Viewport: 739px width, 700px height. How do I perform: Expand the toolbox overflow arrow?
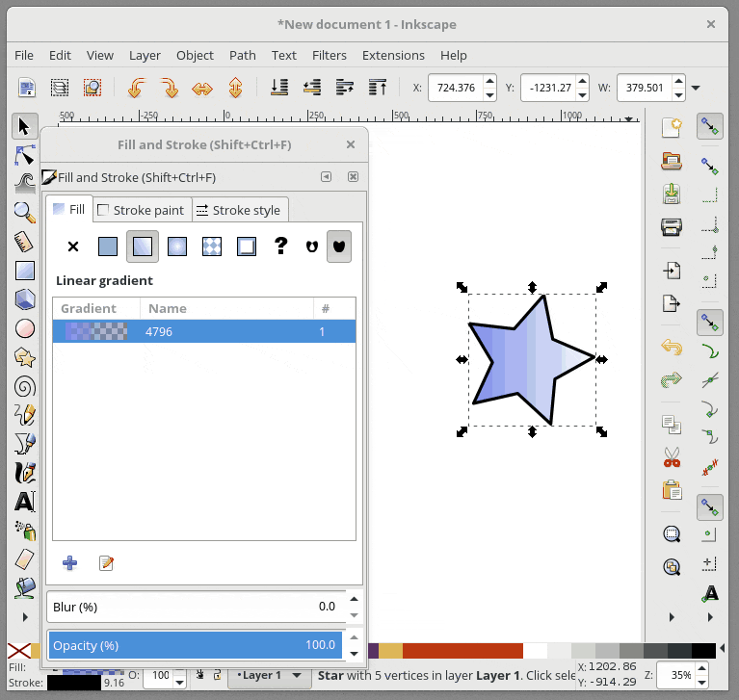pyautogui.click(x=25, y=616)
